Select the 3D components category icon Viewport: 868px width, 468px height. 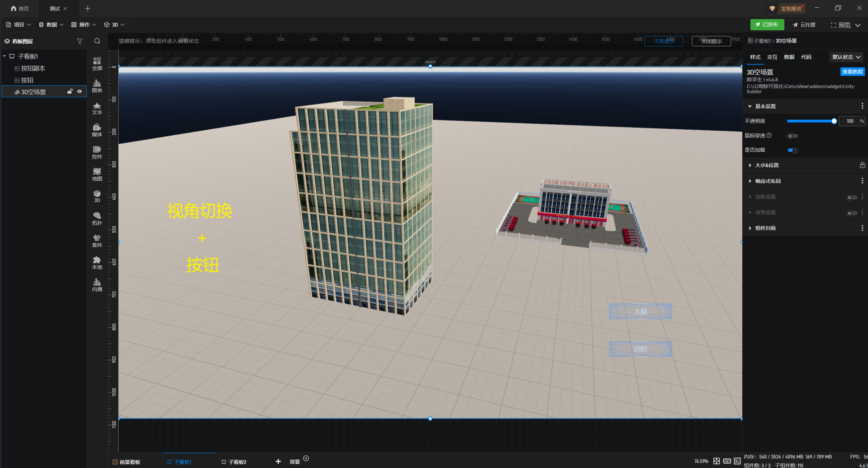(x=97, y=196)
